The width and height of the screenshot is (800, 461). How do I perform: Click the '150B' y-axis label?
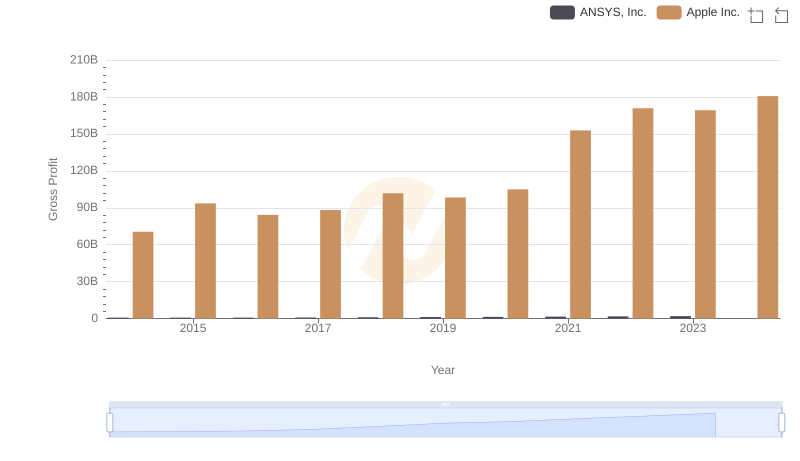coord(84,134)
